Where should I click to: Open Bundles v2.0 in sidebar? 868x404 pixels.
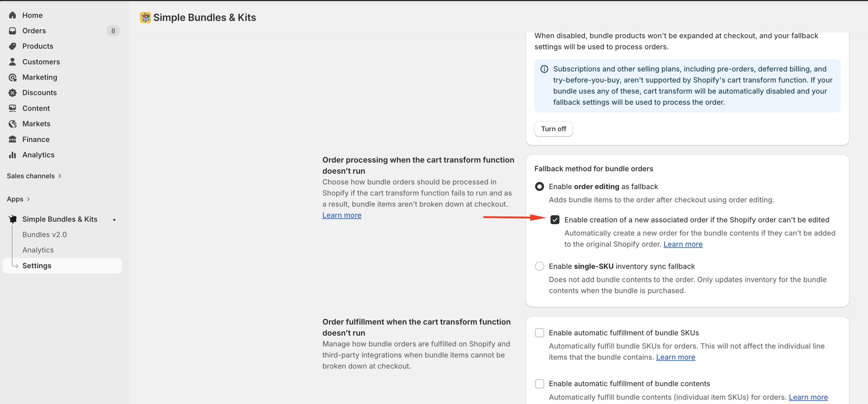pyautogui.click(x=44, y=234)
